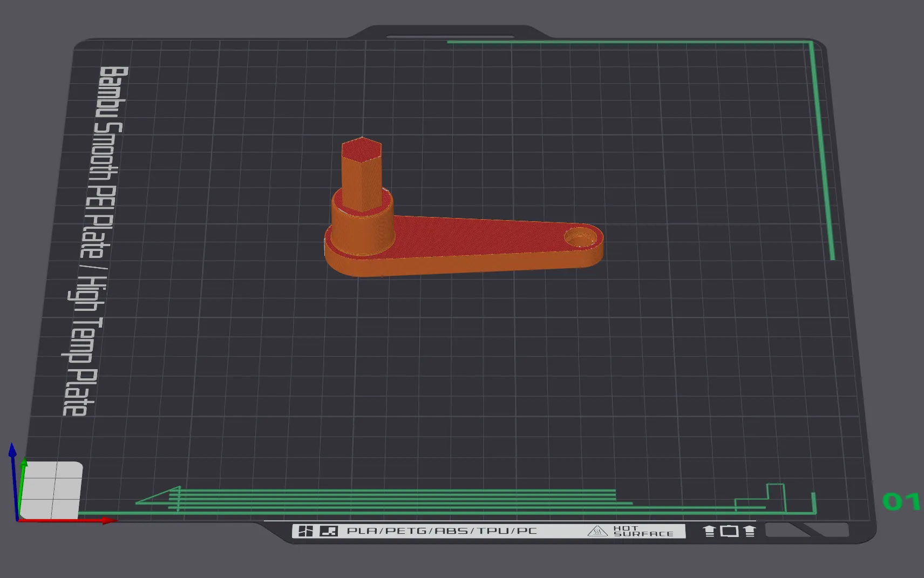The width and height of the screenshot is (924, 578).
Task: Click the right up-arrow icon on plate label
Action: click(x=749, y=531)
